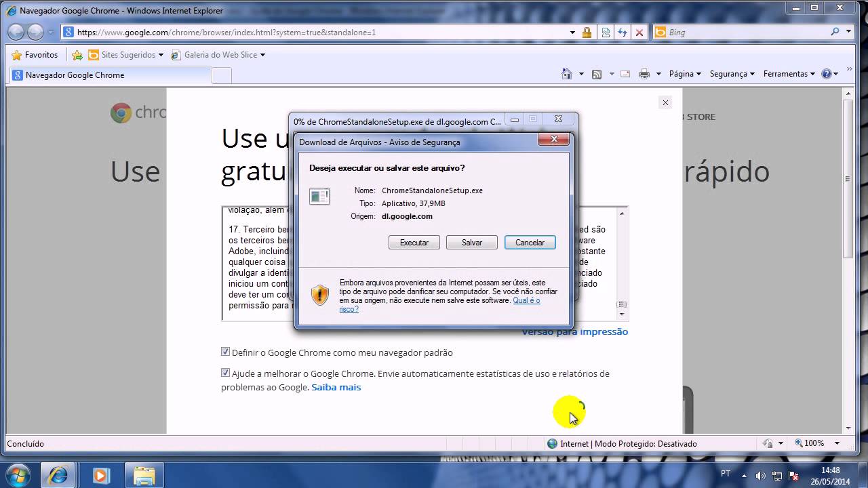868x488 pixels.
Task: Click the PT language indicator
Action: point(726,474)
